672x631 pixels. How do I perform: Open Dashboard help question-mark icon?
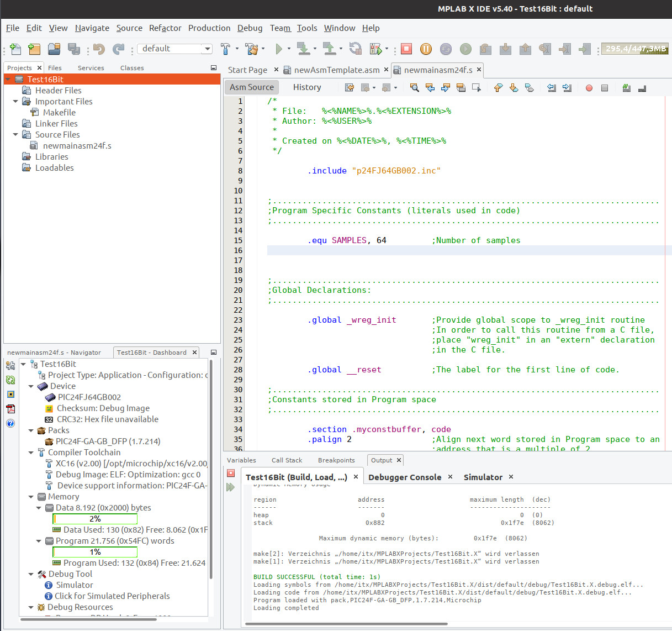[10, 423]
